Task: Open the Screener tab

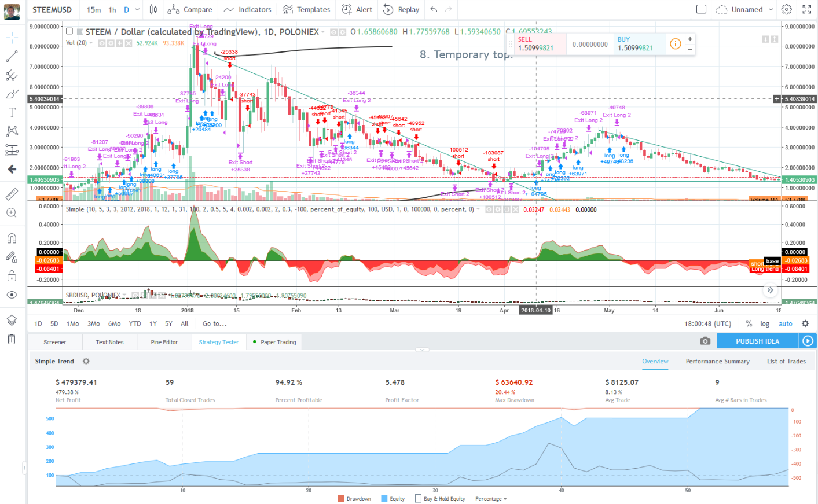Action: coord(55,342)
